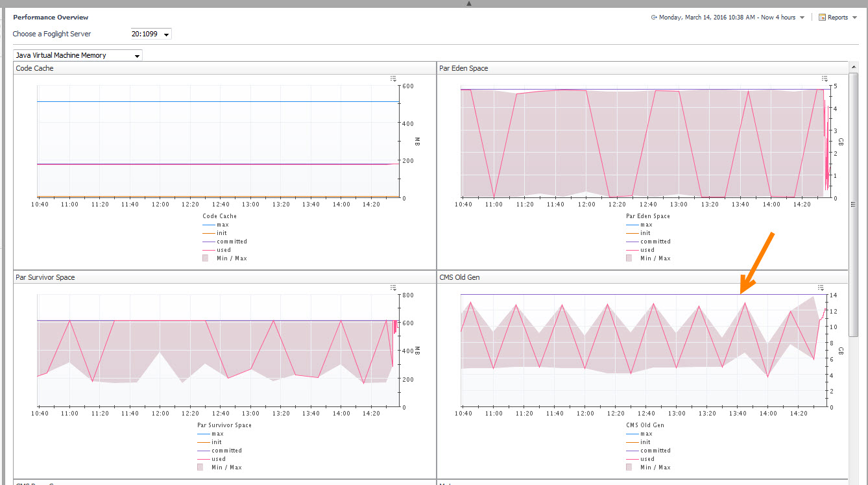868x485 pixels.
Task: Click the CMS Old Gen panel title
Action: coord(459,277)
